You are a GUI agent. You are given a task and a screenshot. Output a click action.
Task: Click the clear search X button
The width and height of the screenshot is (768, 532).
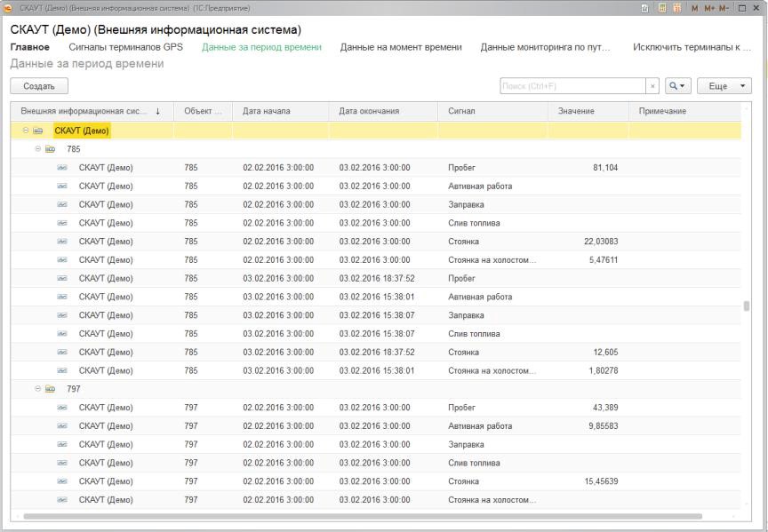(x=652, y=86)
